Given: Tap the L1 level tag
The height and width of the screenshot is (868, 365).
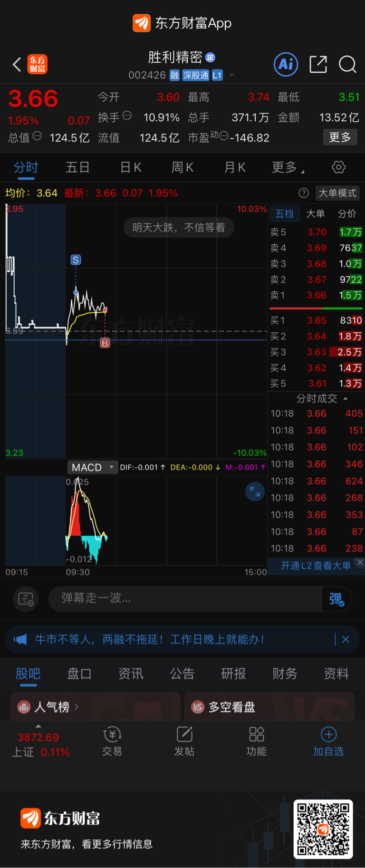Looking at the screenshot, I should [x=217, y=75].
